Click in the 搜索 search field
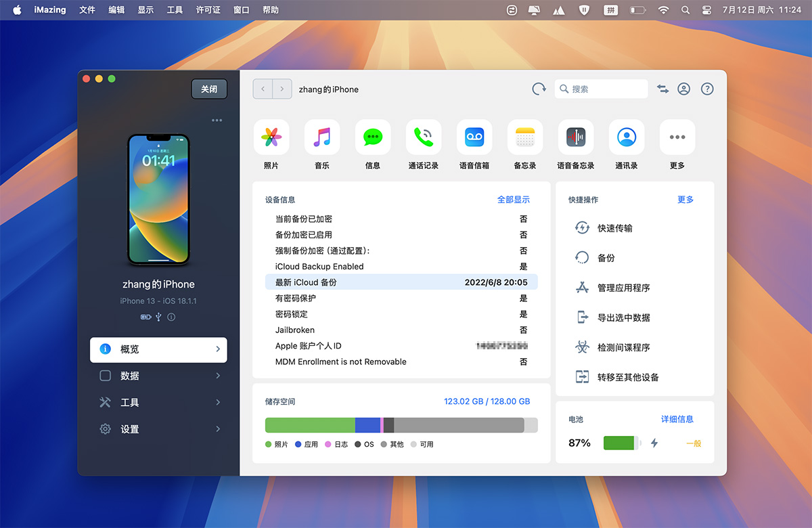812x528 pixels. pyautogui.click(x=601, y=89)
